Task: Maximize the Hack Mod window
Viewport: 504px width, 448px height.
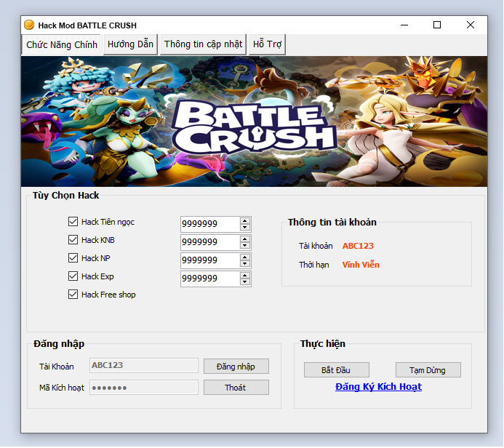Action: pyautogui.click(x=437, y=25)
